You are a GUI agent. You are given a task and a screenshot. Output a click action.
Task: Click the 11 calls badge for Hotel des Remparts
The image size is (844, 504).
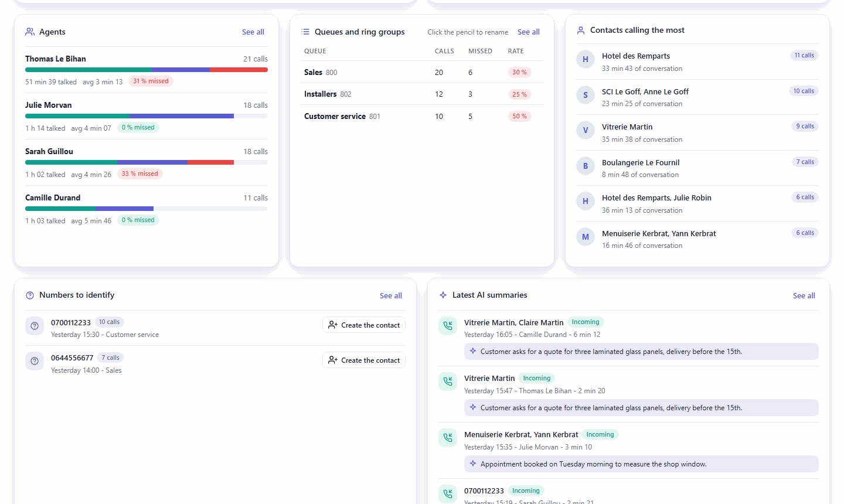pyautogui.click(x=804, y=55)
